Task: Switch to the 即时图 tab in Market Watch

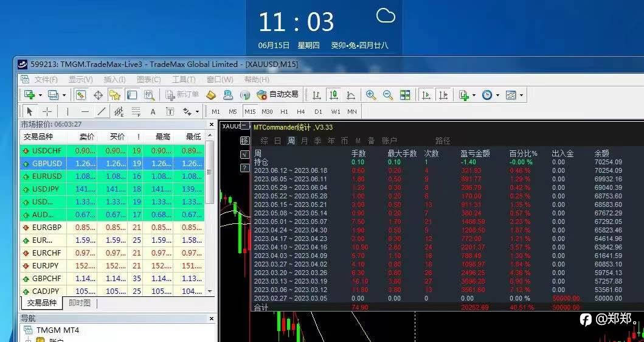Action: click(80, 303)
